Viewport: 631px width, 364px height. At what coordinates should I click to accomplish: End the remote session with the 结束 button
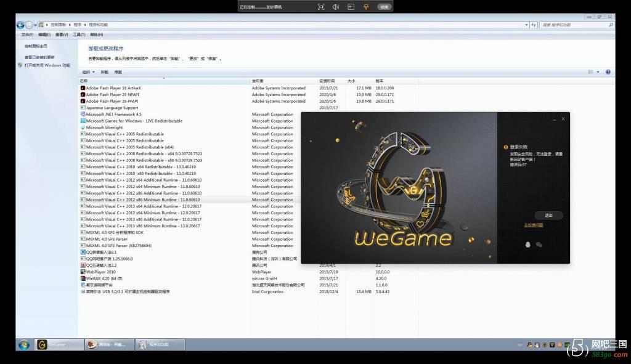point(385,7)
